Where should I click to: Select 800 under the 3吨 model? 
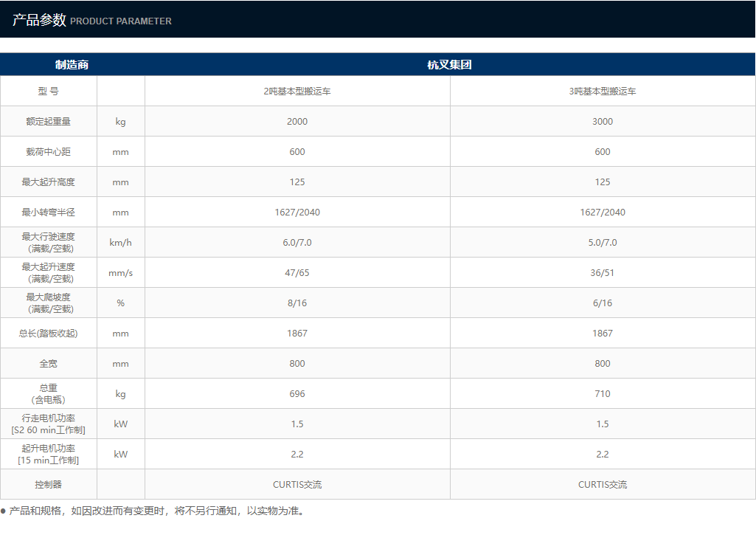point(602,364)
